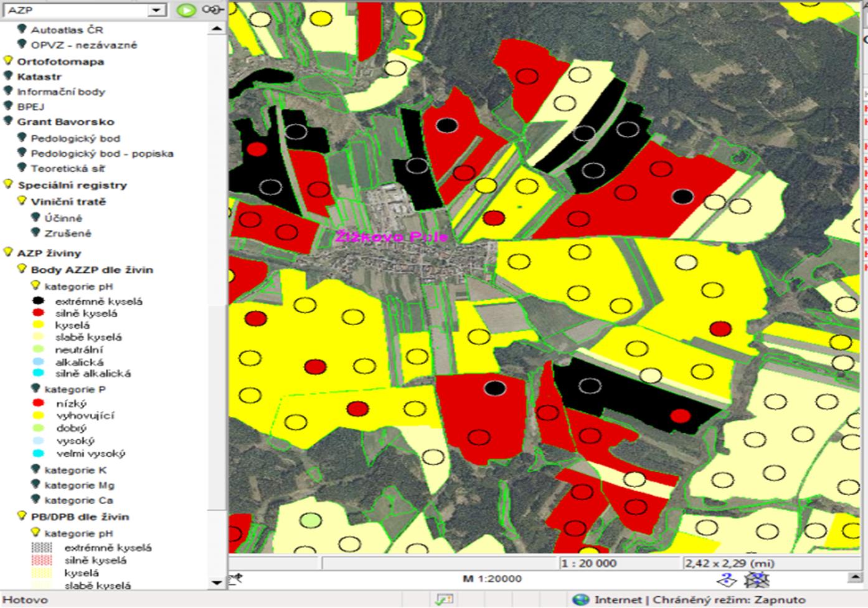Viewport: 868px width, 608px height.
Task: Toggle the kategorie Mg bulb icon
Action: [x=35, y=485]
